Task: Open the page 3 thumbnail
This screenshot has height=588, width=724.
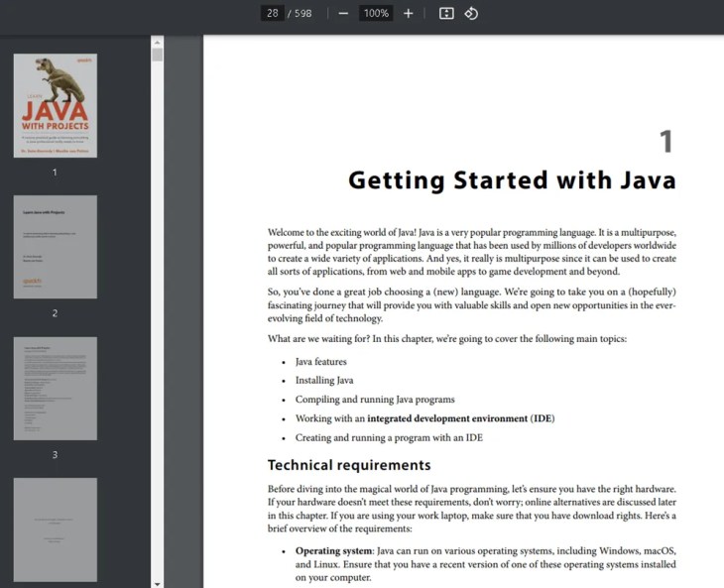Action: coord(56,389)
